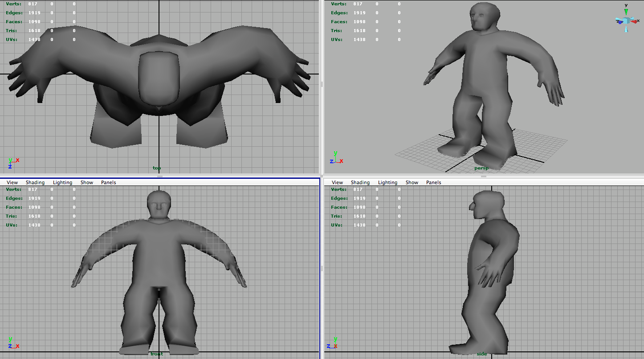
Task: Click the red X cone on the view compass
Action: tap(634, 21)
